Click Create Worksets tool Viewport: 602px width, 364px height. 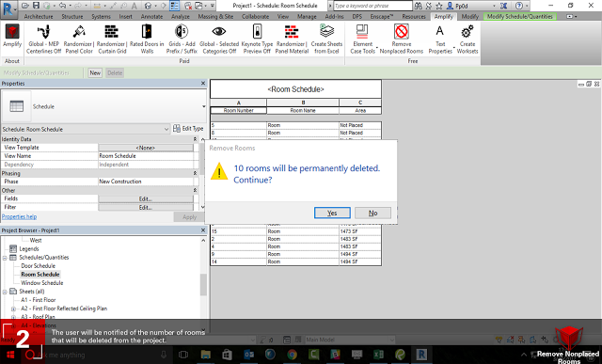[467, 39]
